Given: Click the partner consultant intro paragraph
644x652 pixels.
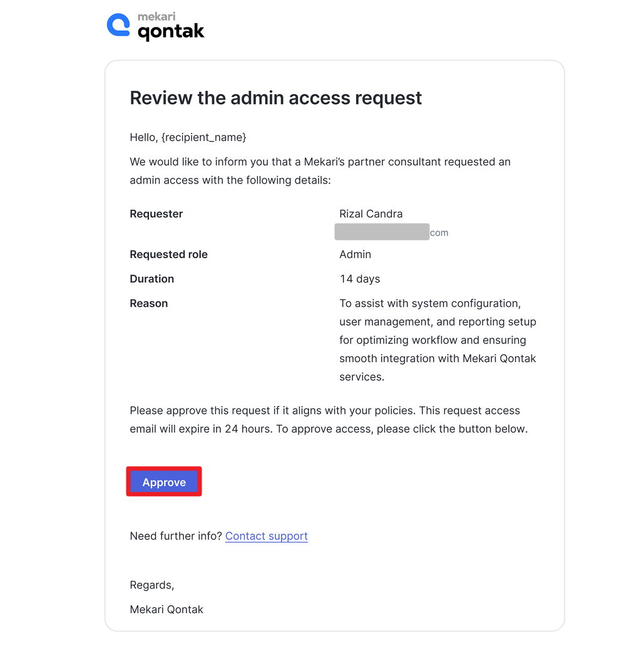Looking at the screenshot, I should coord(319,171).
